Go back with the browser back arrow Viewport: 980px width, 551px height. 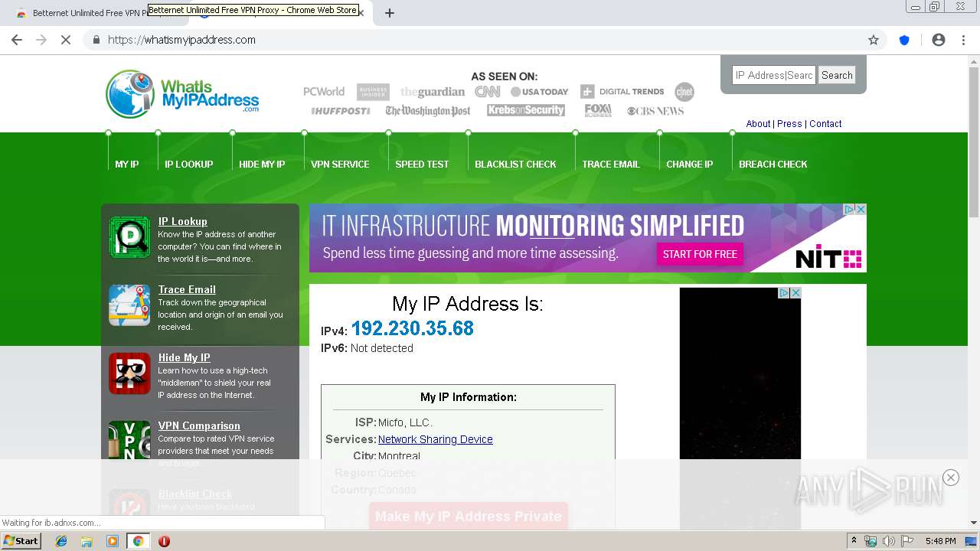[17, 40]
